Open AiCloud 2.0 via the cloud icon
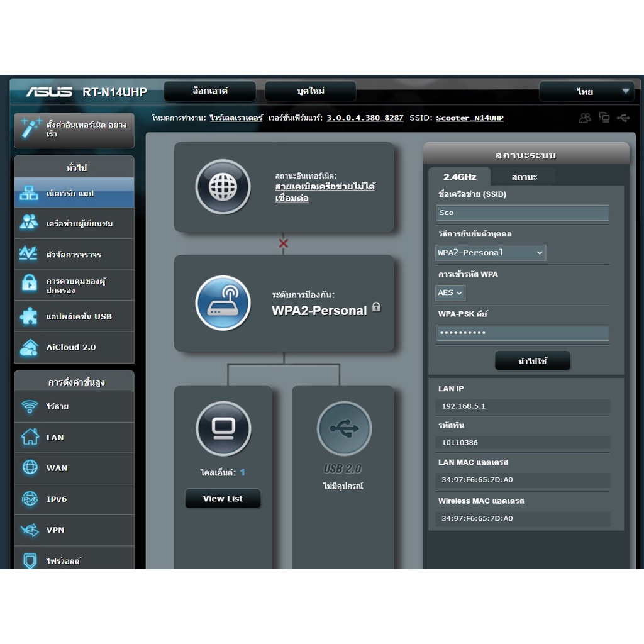644x644 pixels. (28, 347)
